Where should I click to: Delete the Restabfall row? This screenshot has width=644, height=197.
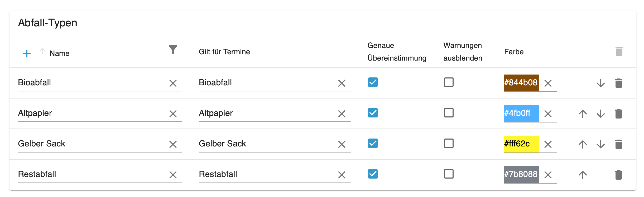[619, 175]
